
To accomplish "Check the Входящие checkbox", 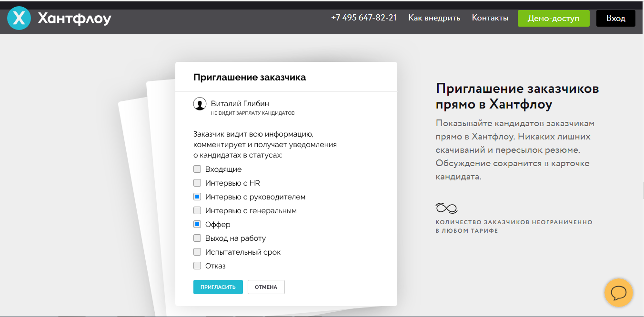I will tap(197, 169).
